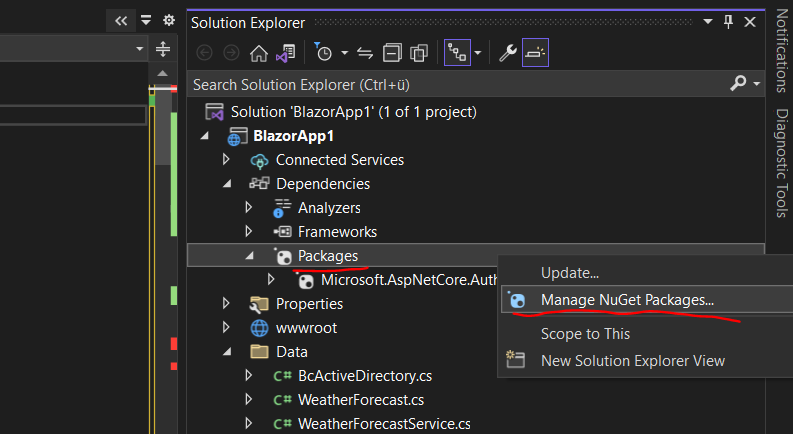Image resolution: width=793 pixels, height=434 pixels.
Task: Open the Notifications side tab
Action: click(782, 51)
